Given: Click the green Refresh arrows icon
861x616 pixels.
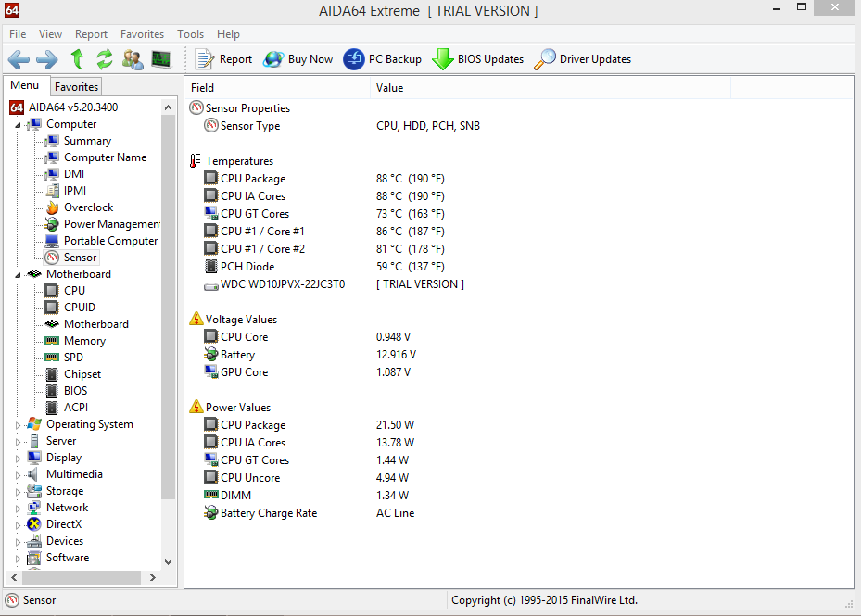Looking at the screenshot, I should point(104,59).
